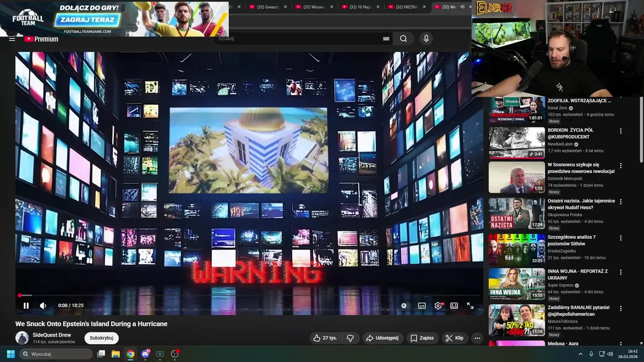Go to YouTube Premium home logo

(41, 39)
